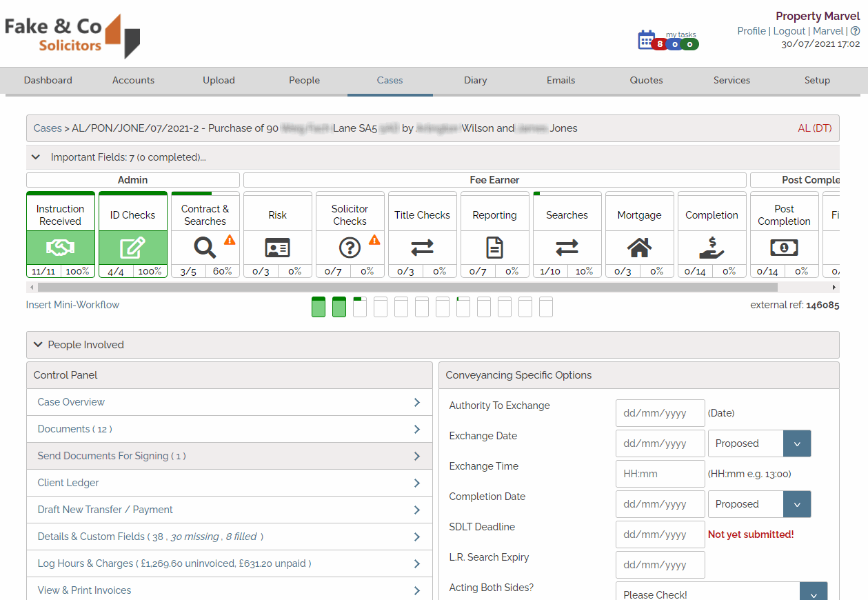This screenshot has width=868, height=600.
Task: Switch to the Diary tab
Action: click(x=475, y=80)
